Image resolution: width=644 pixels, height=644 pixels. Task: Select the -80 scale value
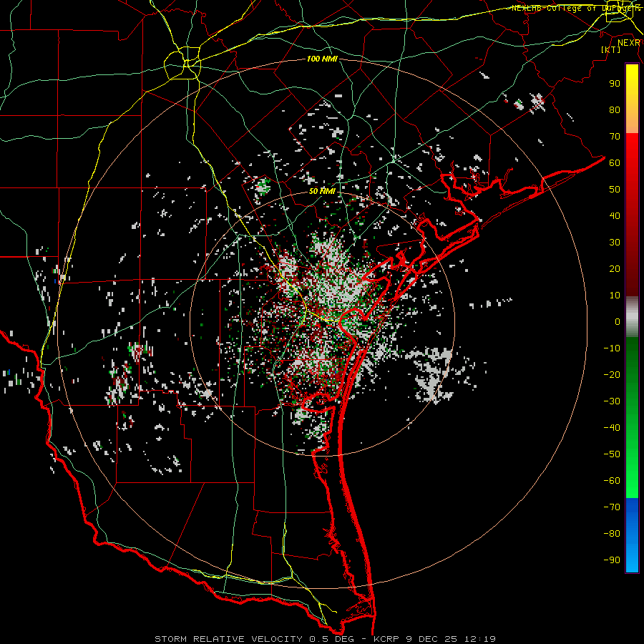[x=612, y=534]
